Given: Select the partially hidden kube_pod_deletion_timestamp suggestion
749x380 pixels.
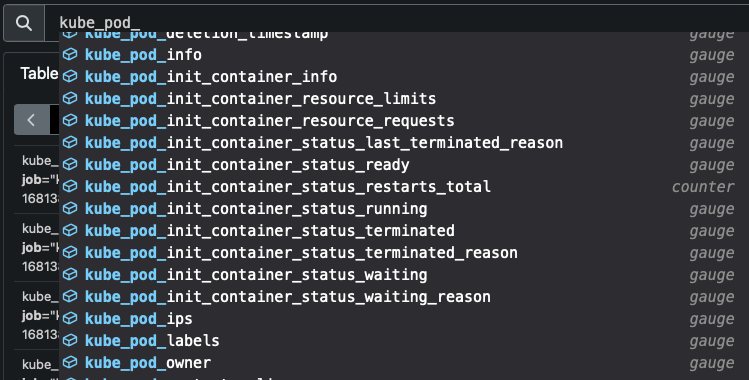Looking at the screenshot, I should coord(399,36).
